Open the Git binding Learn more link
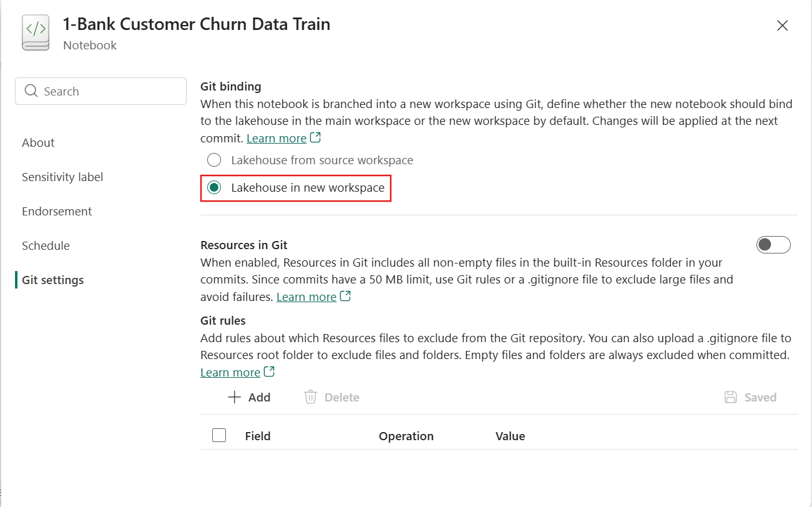The image size is (812, 507). (276, 138)
